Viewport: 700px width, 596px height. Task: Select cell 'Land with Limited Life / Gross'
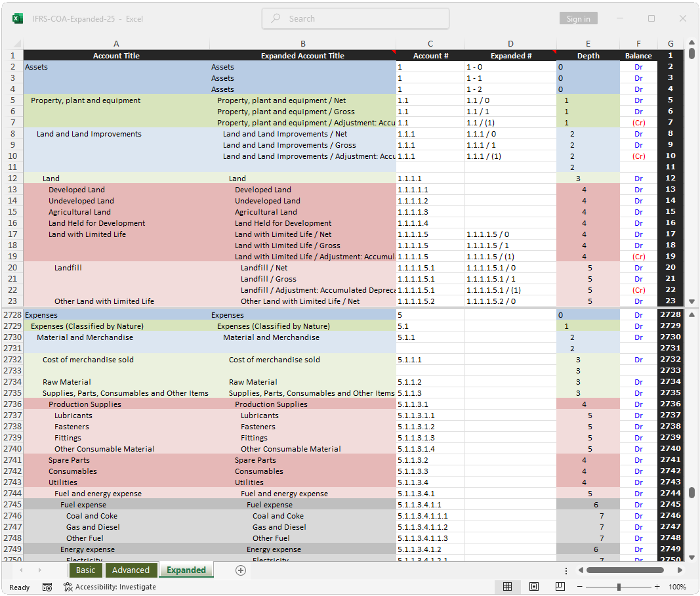(302, 245)
